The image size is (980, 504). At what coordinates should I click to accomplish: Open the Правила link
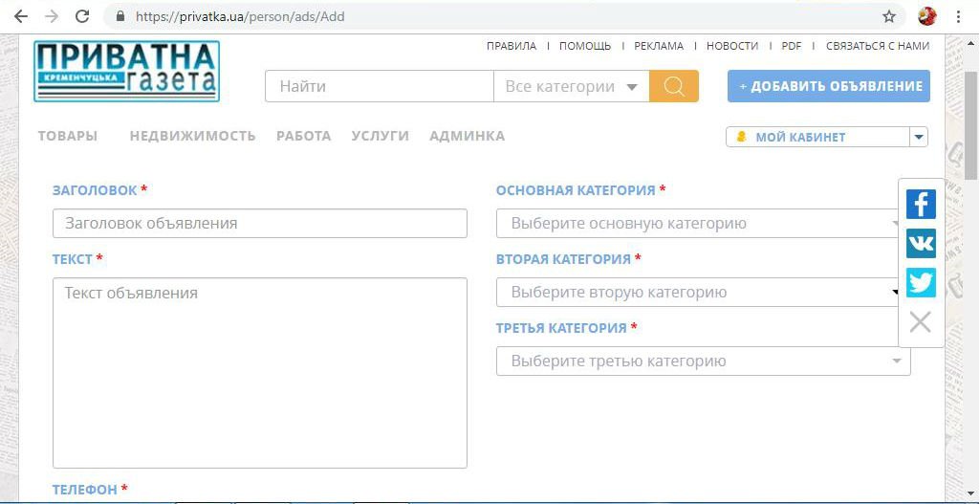[x=512, y=46]
